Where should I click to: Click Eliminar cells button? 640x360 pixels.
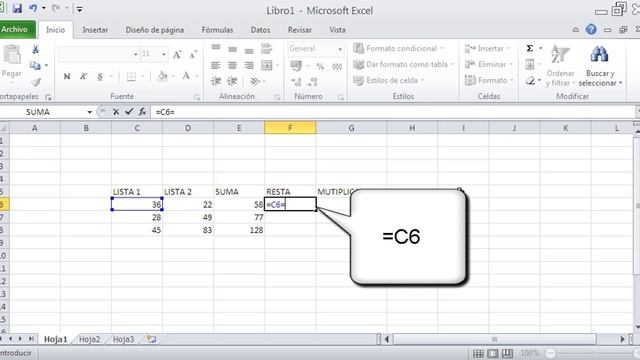(488, 64)
